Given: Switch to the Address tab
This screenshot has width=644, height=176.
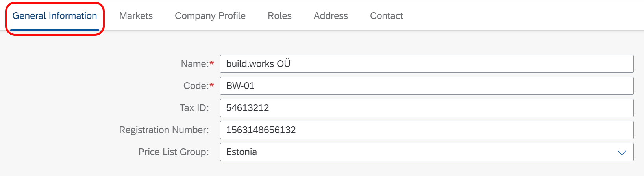Looking at the screenshot, I should (331, 16).
